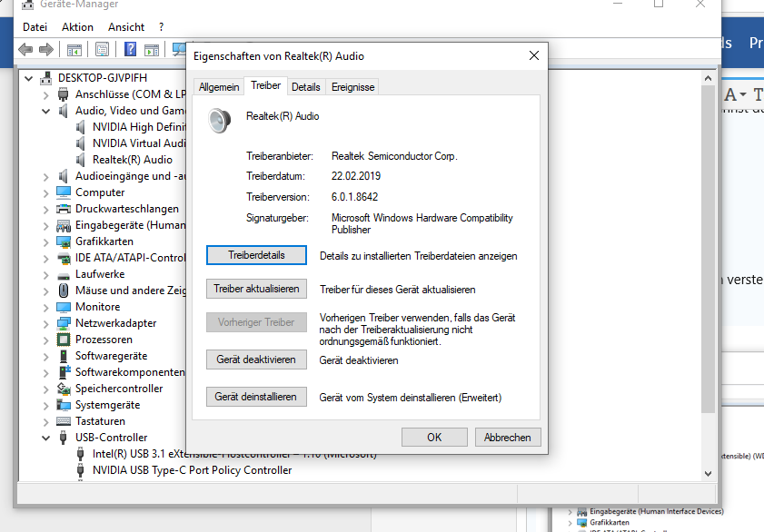Screen dimensions: 764x532
Task: Click the Monitore screen icon
Action: click(x=64, y=307)
